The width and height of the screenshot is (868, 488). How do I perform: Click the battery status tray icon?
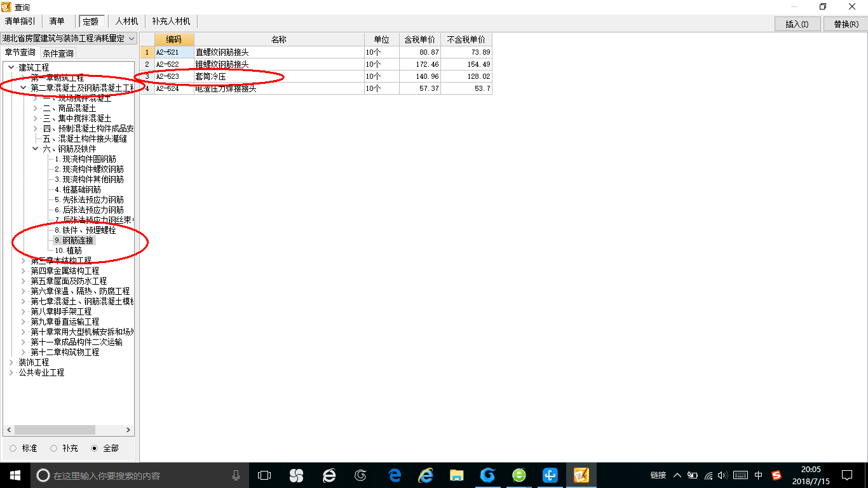[x=693, y=475]
